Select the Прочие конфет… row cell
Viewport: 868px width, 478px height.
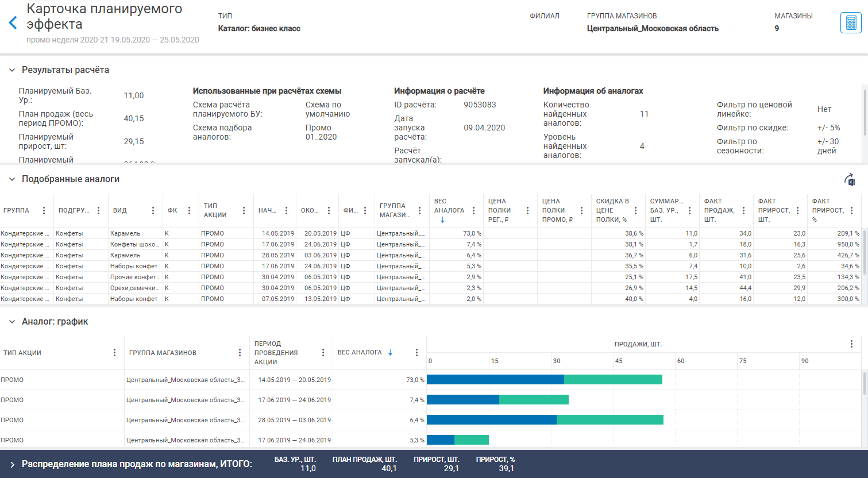click(135, 277)
